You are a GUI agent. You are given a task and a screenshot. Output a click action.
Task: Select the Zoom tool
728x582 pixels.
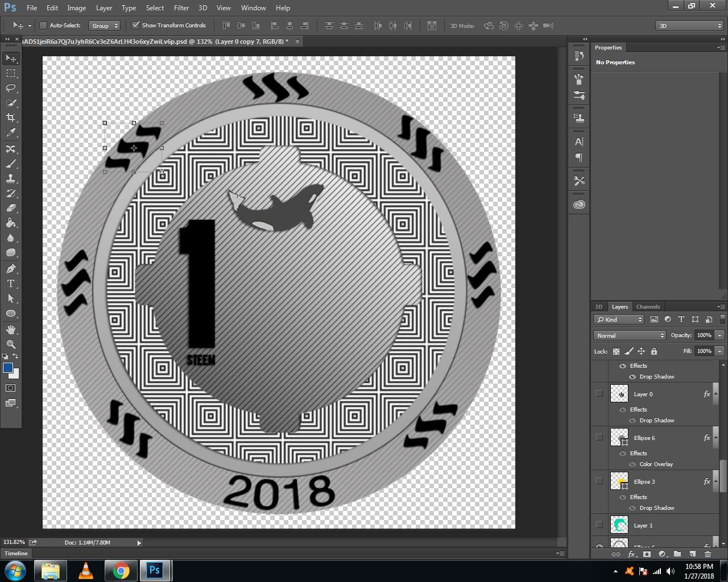click(11, 344)
